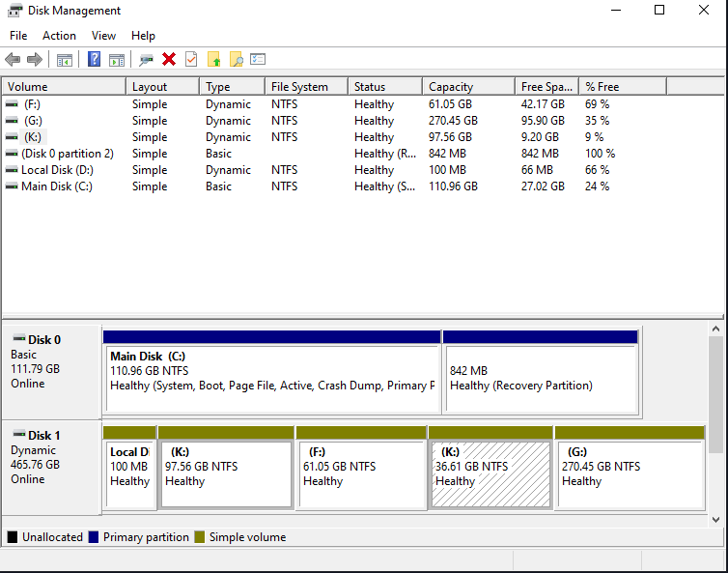Click the olive Simple volume legend swatch
The height and width of the screenshot is (573, 728).
pos(200,537)
